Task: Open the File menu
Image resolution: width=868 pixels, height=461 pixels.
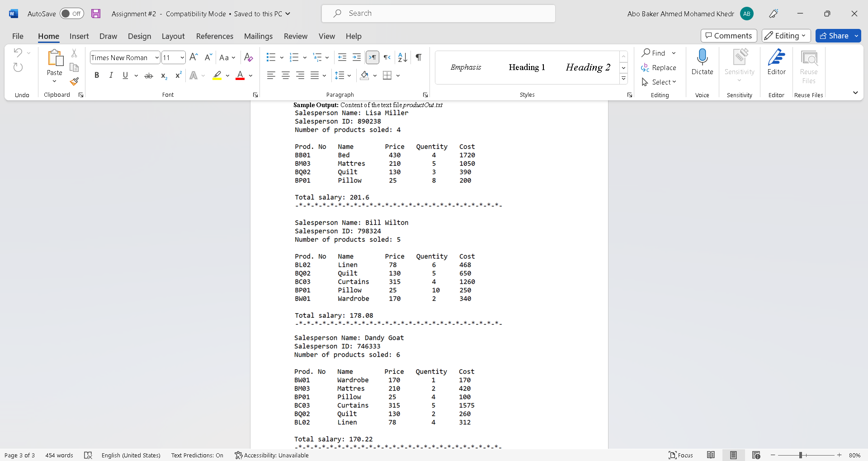Action: pyautogui.click(x=18, y=36)
